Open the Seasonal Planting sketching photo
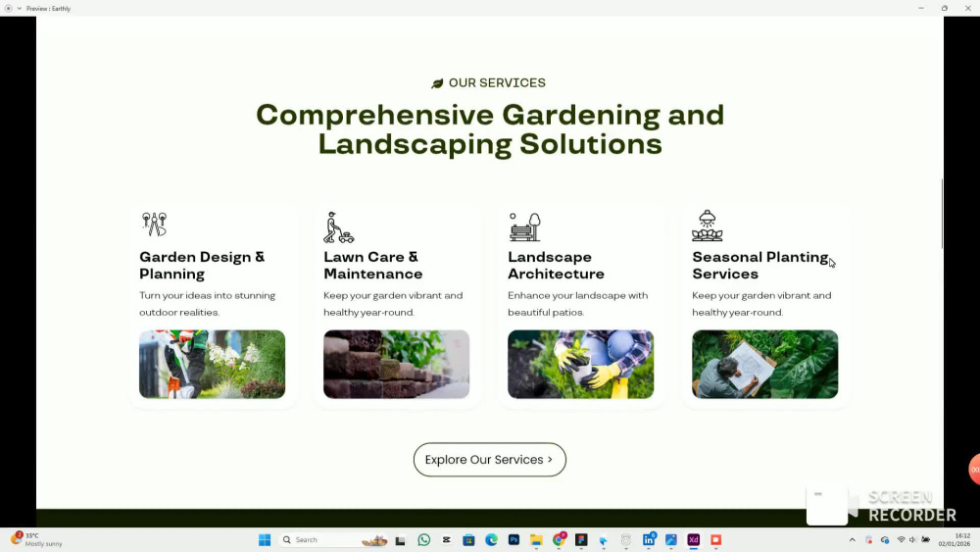Image resolution: width=980 pixels, height=552 pixels. [x=765, y=365]
